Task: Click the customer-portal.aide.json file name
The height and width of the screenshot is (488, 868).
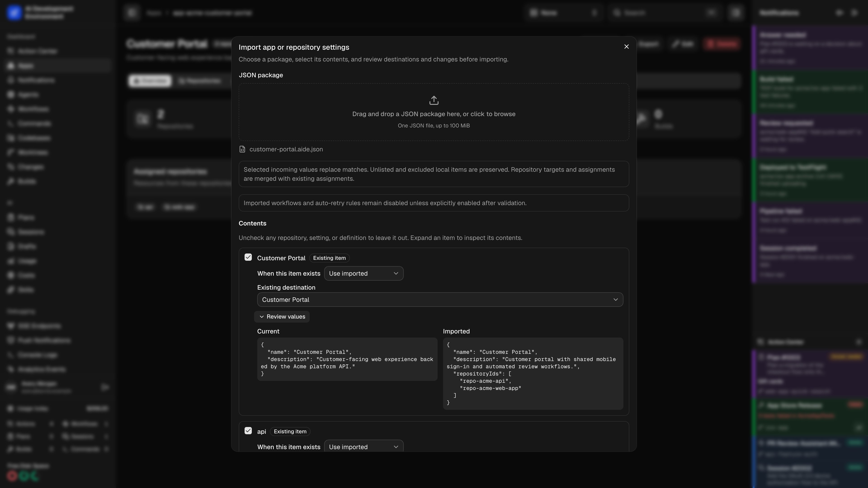Action: point(286,149)
